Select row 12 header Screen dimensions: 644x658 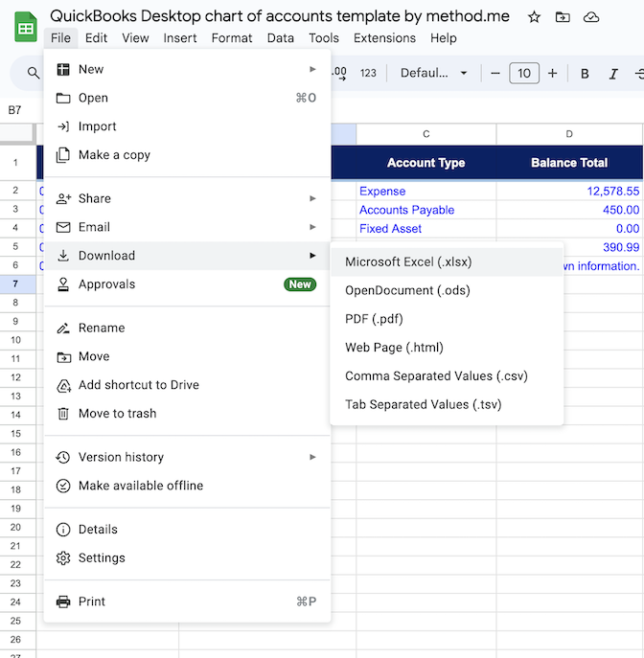click(17, 377)
